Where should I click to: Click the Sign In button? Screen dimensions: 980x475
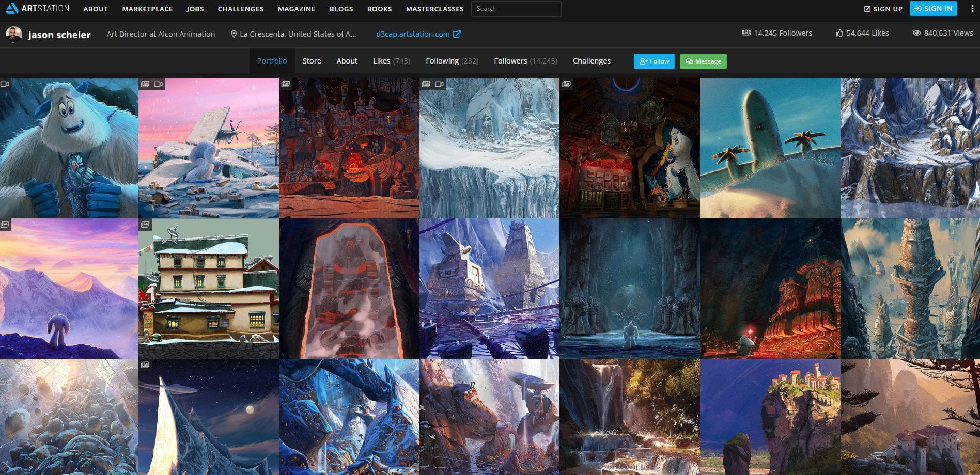[x=933, y=8]
